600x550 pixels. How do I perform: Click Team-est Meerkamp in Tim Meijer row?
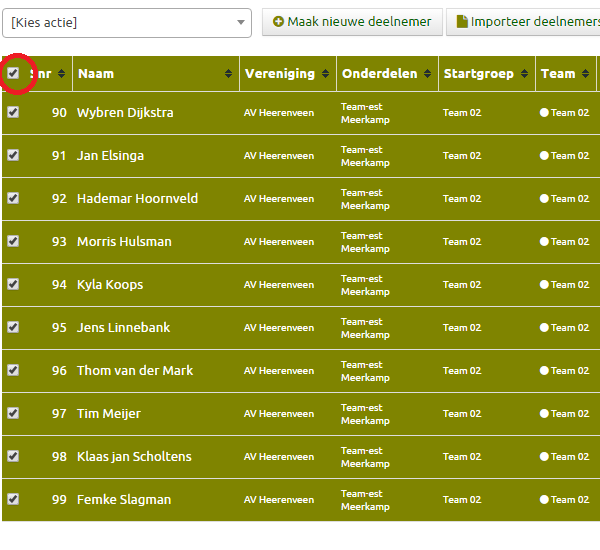click(x=365, y=414)
